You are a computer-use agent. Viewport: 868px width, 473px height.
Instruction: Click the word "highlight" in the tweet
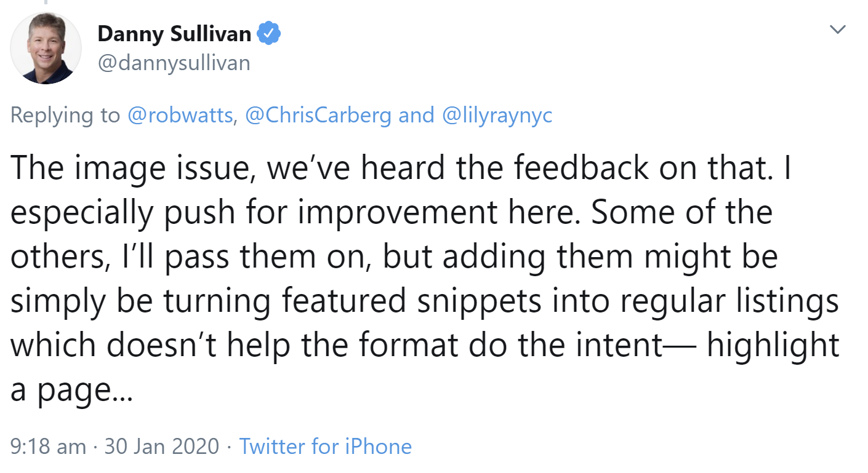[773, 346]
